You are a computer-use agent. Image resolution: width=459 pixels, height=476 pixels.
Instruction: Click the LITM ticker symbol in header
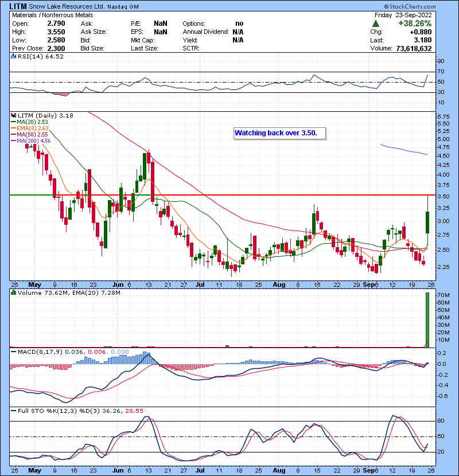point(18,6)
